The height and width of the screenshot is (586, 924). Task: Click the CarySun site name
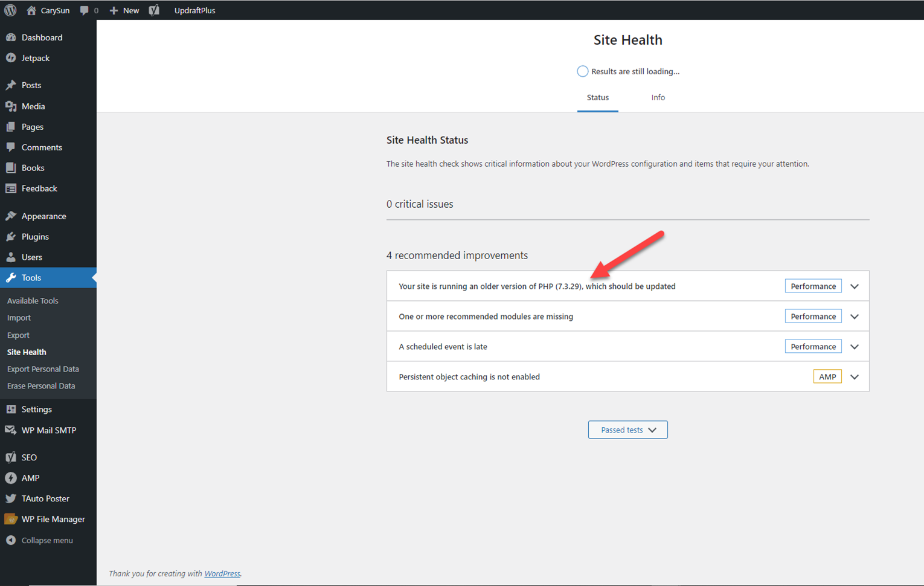55,10
